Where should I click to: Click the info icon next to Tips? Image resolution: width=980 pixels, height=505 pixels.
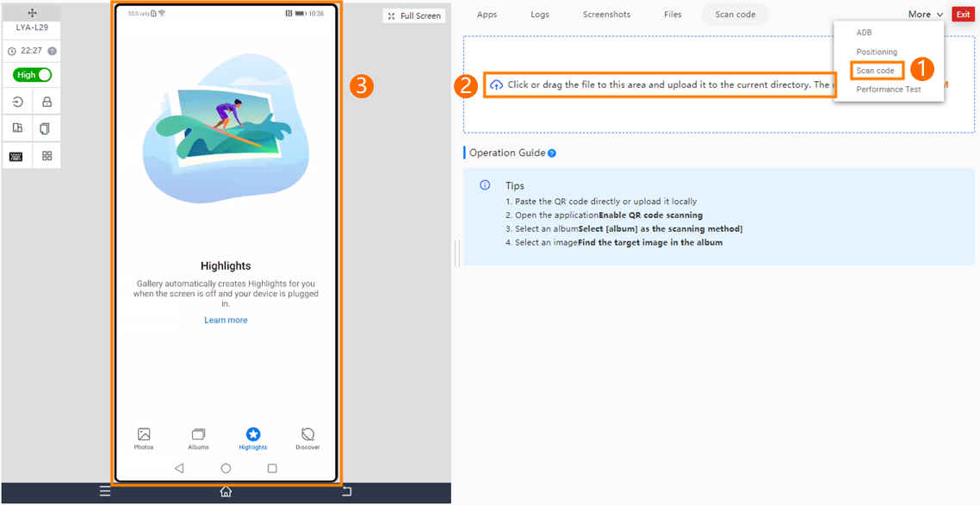click(484, 185)
